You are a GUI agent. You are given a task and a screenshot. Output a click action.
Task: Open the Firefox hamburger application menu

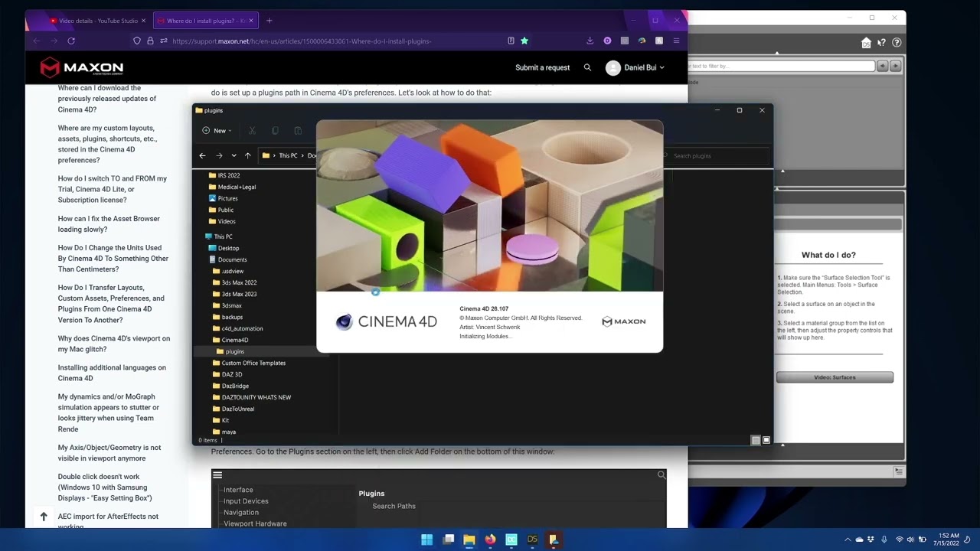click(x=676, y=41)
